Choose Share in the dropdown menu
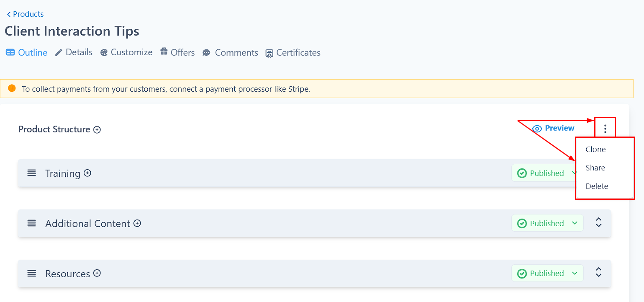 (595, 168)
